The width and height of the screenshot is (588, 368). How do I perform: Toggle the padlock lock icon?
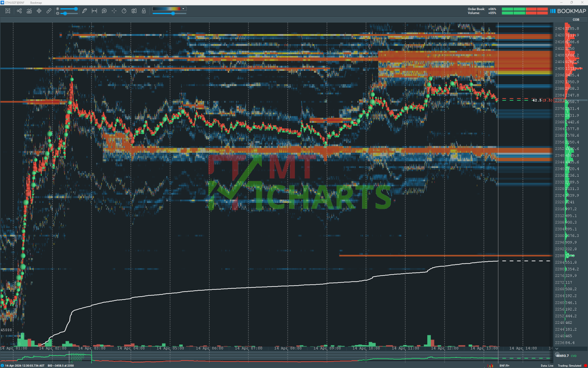[x=143, y=11]
